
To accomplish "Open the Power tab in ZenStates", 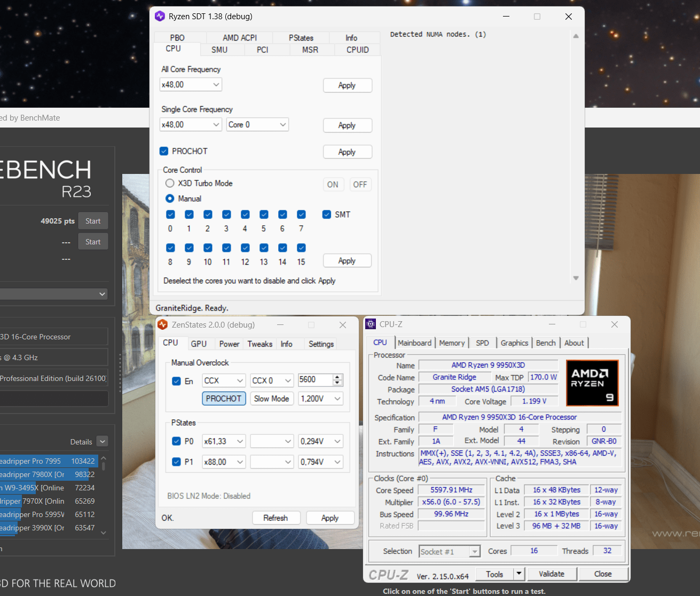I will (x=230, y=344).
